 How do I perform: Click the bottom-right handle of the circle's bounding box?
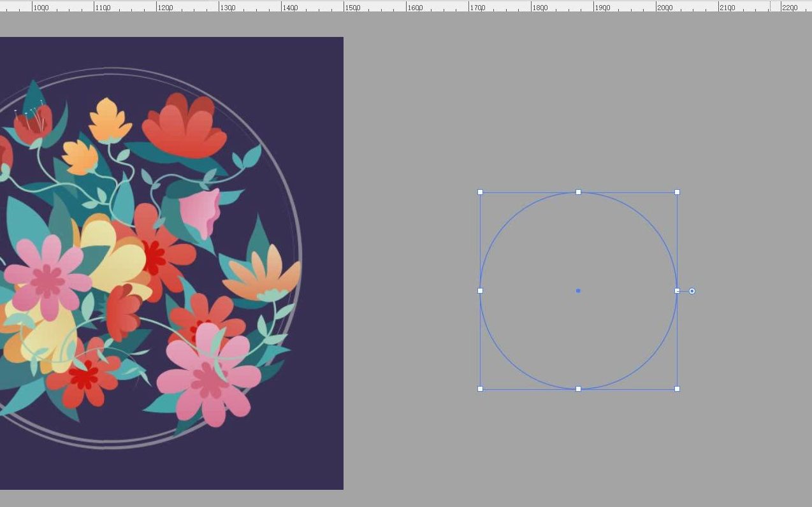pos(677,389)
